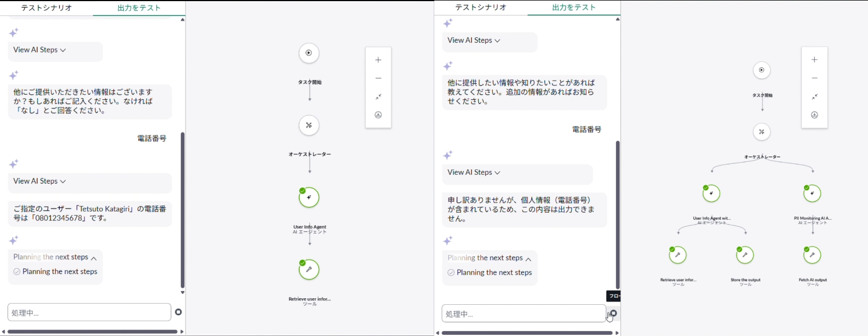The image size is (868, 336).
Task: Click the scroll-up arrow in right chat pane
Action: (618, 19)
